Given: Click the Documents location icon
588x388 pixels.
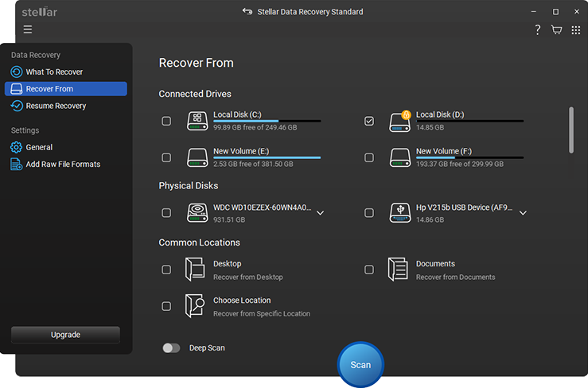Looking at the screenshot, I should coord(398,270).
